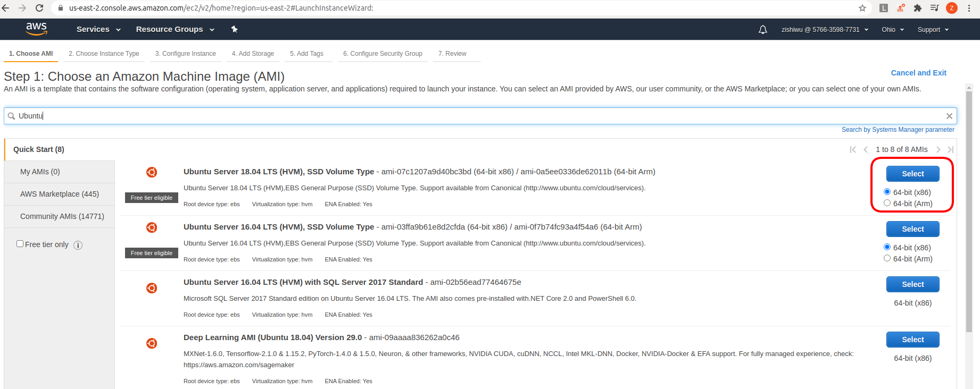Click the page vertical scrollbar
This screenshot has width=980, height=389.
(969, 213)
